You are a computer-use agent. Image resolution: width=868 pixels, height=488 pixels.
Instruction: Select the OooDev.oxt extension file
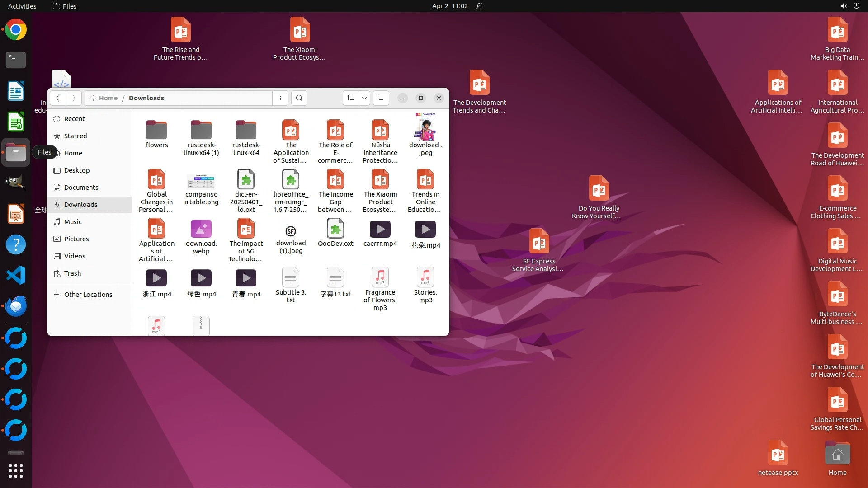coord(335,230)
